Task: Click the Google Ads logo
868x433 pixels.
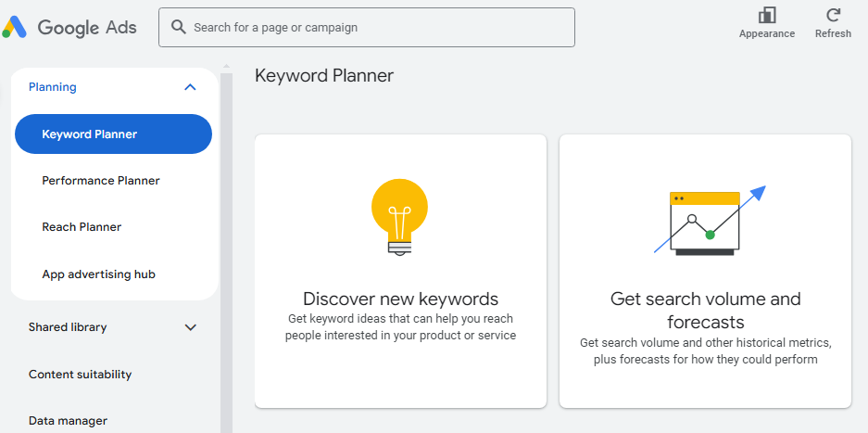Action: (x=69, y=27)
